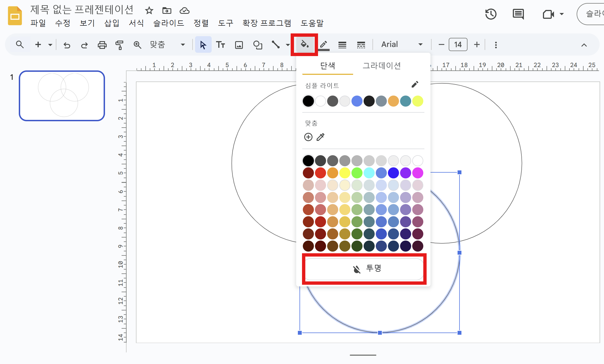Add a new slide with plus icon
The width and height of the screenshot is (604, 364).
pyautogui.click(x=38, y=44)
